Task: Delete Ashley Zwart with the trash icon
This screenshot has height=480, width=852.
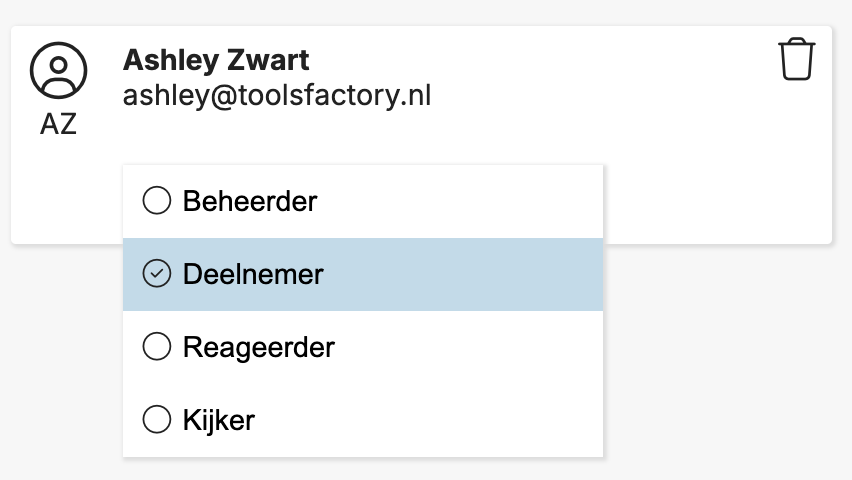Action: click(x=797, y=59)
